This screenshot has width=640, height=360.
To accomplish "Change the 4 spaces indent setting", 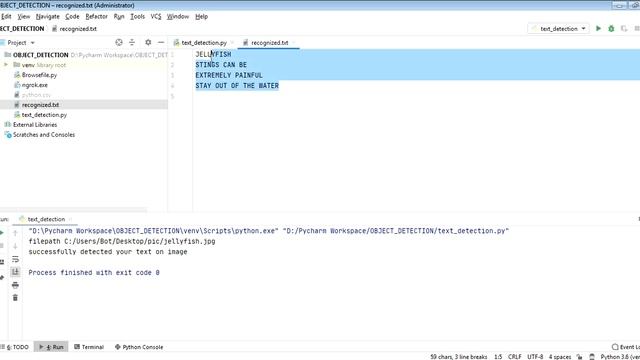I will (x=560, y=357).
